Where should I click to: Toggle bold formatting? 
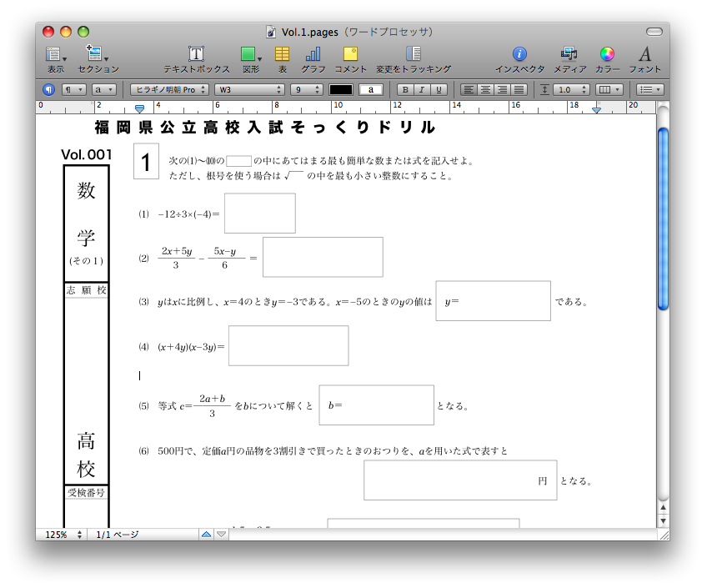tap(405, 90)
